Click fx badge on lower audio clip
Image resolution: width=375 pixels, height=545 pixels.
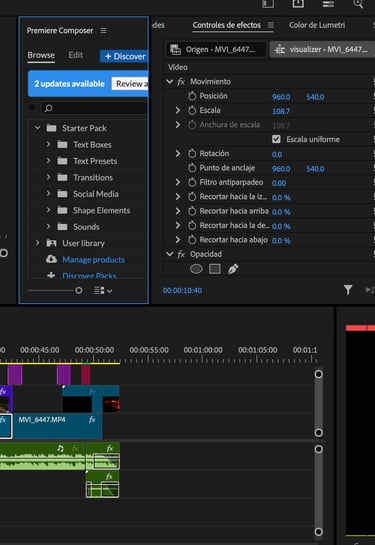click(x=109, y=477)
